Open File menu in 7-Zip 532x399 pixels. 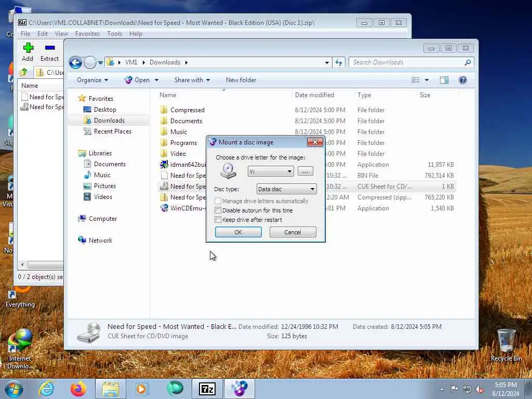(x=25, y=34)
